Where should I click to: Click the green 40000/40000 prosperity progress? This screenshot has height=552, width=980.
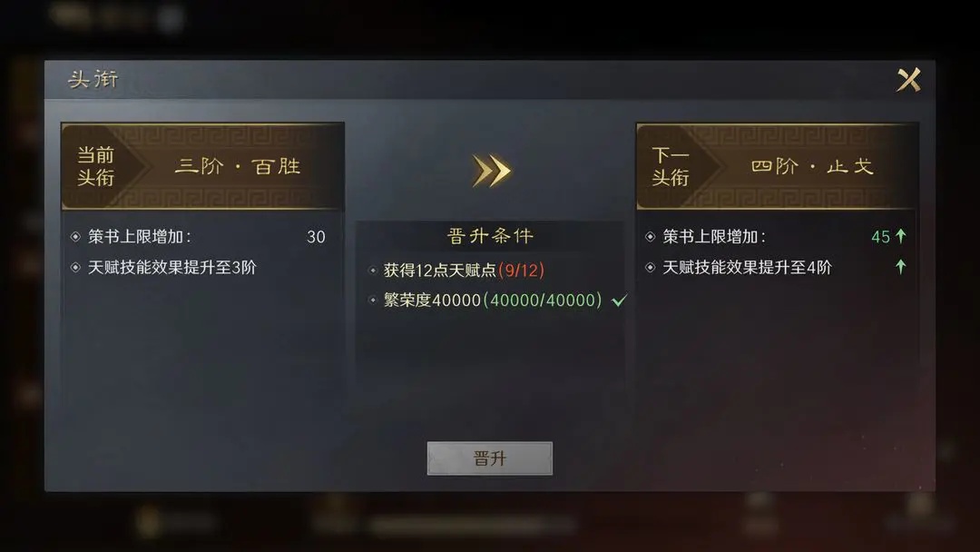click(x=543, y=301)
